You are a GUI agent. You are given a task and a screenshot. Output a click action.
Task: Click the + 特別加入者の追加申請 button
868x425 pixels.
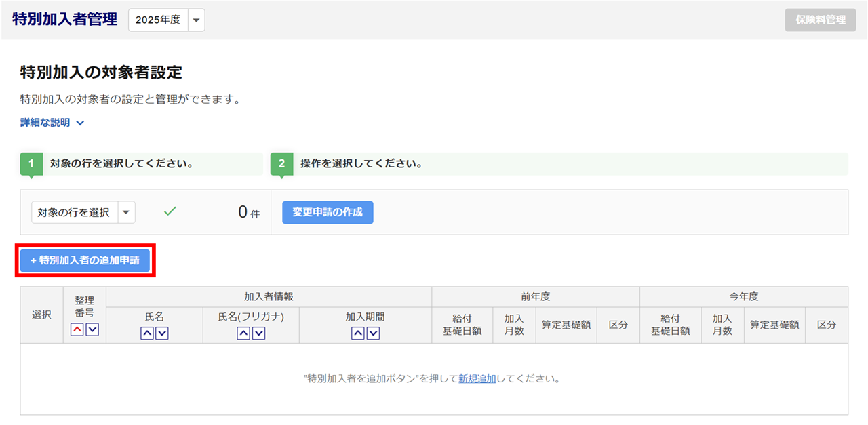pyautogui.click(x=85, y=260)
